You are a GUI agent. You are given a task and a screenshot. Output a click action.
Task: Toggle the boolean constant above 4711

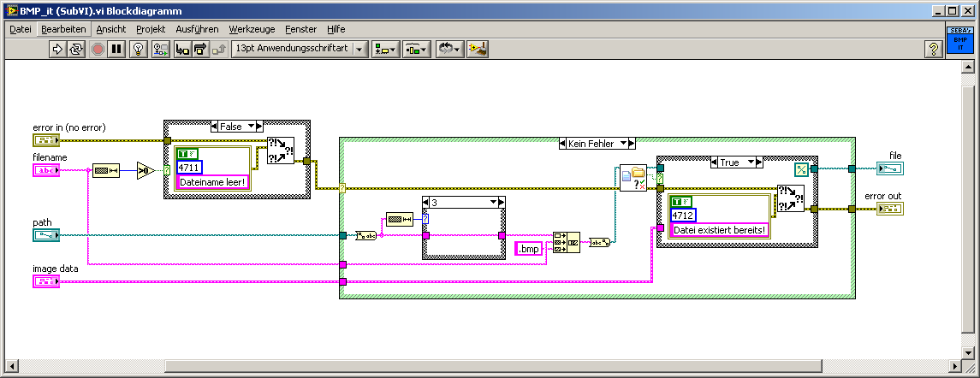[x=187, y=153]
